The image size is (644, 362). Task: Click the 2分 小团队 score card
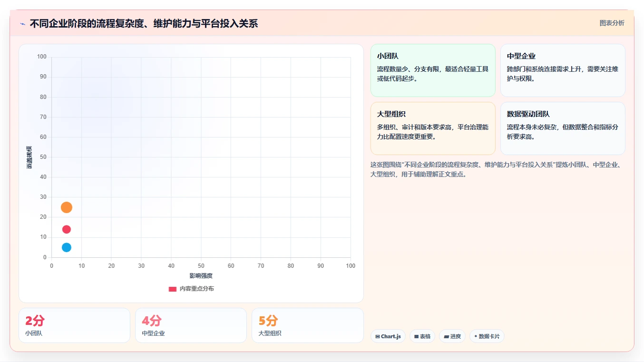click(74, 325)
